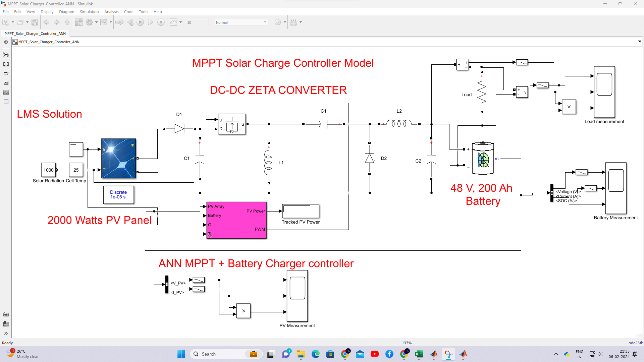
Task: Step forward through the simulation
Action: click(x=150, y=22)
